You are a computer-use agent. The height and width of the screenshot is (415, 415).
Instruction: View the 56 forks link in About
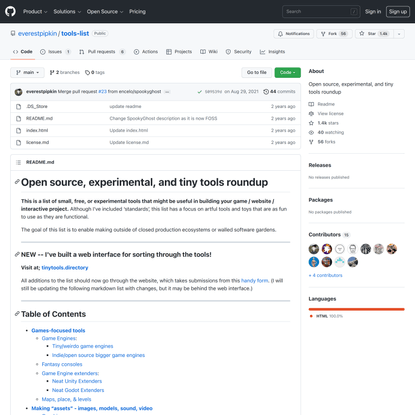point(322,142)
